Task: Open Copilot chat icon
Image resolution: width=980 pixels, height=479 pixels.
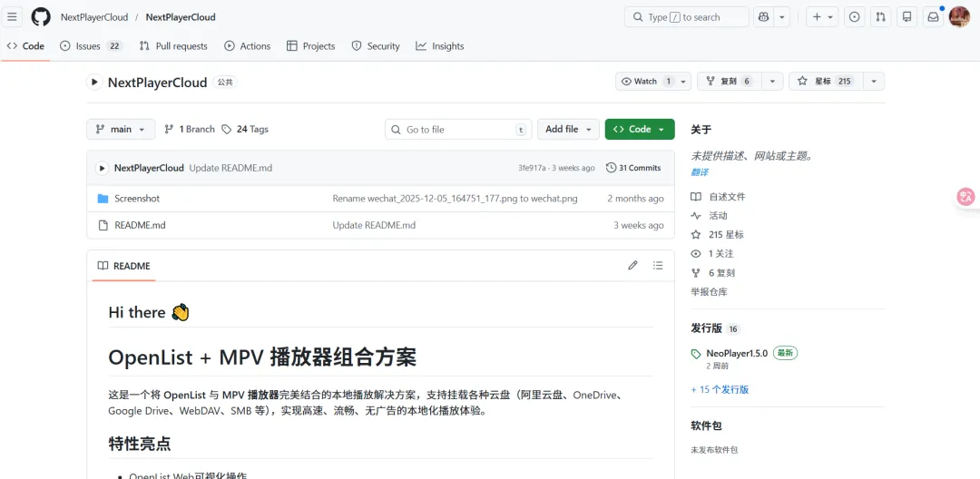Action: point(763,17)
